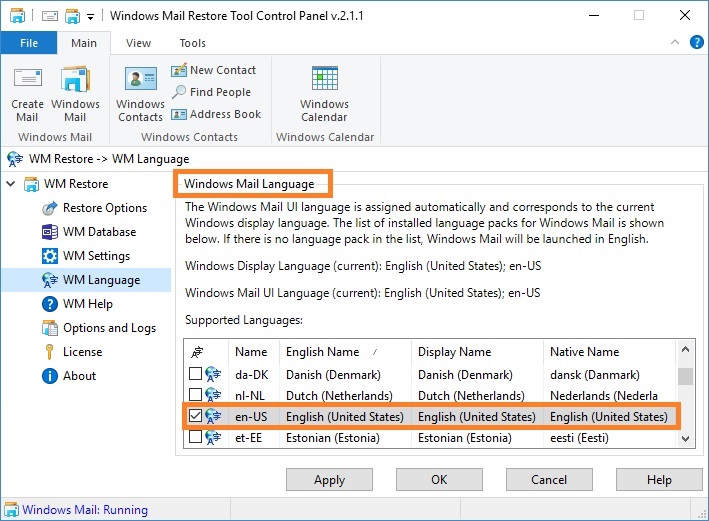Select the eesti (Eesti) native name cell
Screen dimensions: 709x521
pyautogui.click(x=579, y=438)
